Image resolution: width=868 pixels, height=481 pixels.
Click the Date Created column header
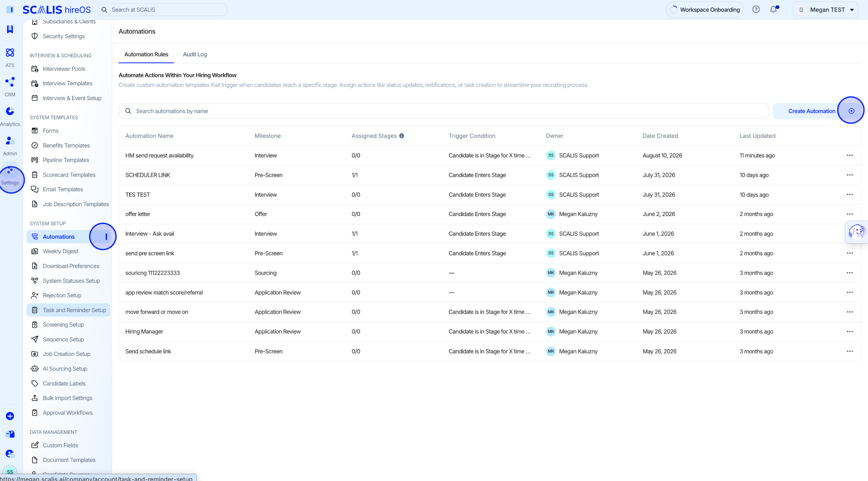tap(660, 136)
